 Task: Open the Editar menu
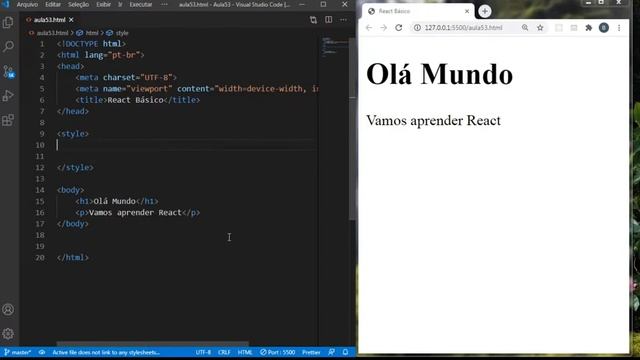pyautogui.click(x=53, y=4)
